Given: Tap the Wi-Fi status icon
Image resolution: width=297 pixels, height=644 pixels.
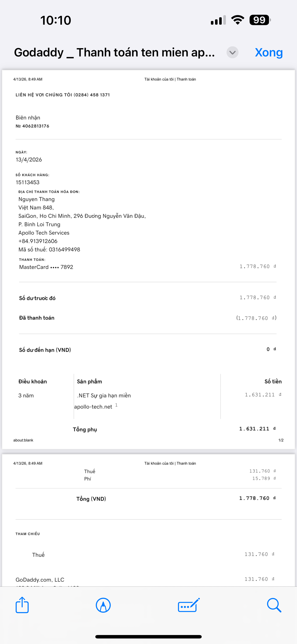Looking at the screenshot, I should [238, 20].
